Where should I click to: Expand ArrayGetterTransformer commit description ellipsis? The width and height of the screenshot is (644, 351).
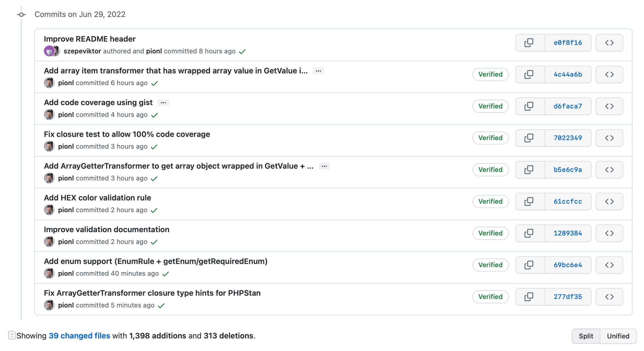click(x=324, y=166)
